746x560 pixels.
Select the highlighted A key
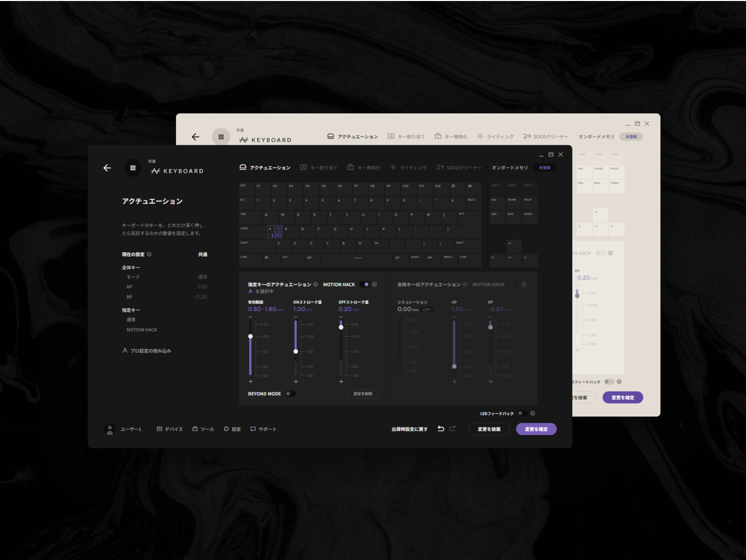point(276,232)
